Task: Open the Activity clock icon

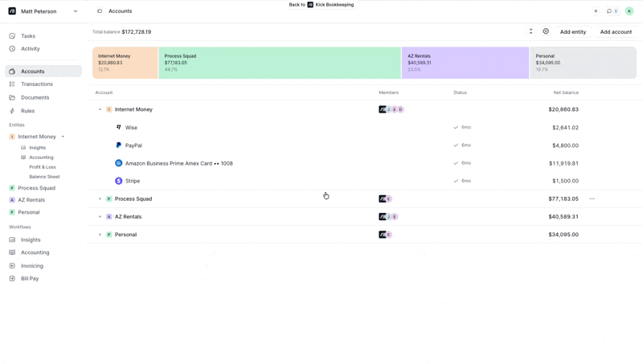Action: click(x=12, y=49)
